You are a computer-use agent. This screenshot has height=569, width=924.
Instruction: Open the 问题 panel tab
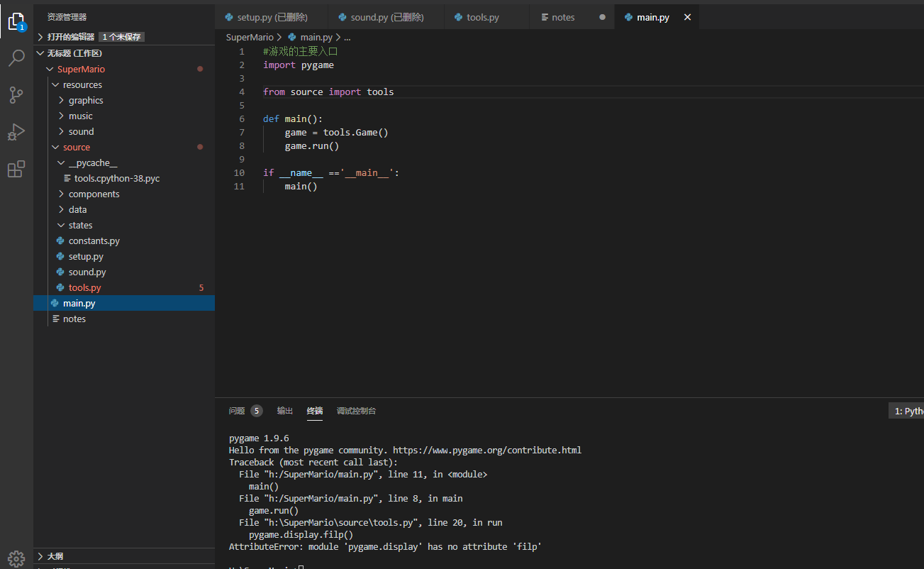pos(237,411)
